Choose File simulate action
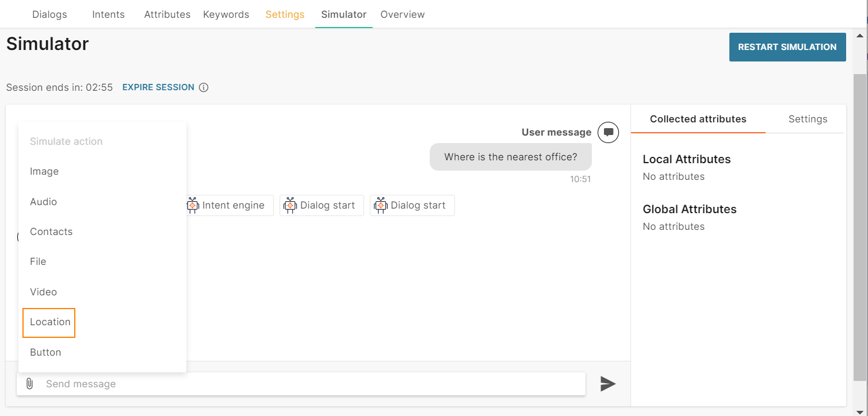Screen dimensions: 868x416 point(38,262)
